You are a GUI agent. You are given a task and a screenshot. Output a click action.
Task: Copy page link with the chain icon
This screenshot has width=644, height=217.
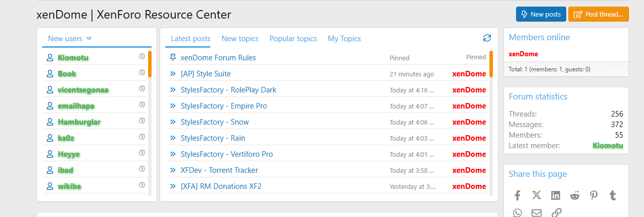pos(556,213)
